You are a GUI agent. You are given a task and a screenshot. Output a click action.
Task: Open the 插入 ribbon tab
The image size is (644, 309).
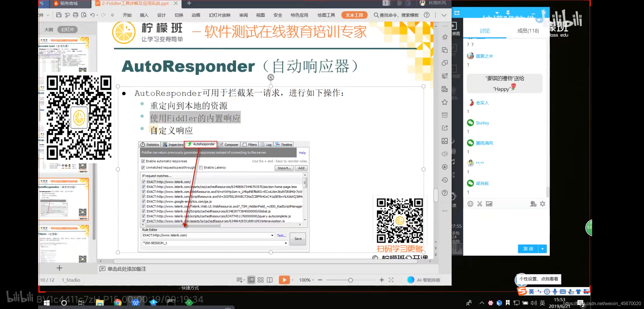point(144,15)
